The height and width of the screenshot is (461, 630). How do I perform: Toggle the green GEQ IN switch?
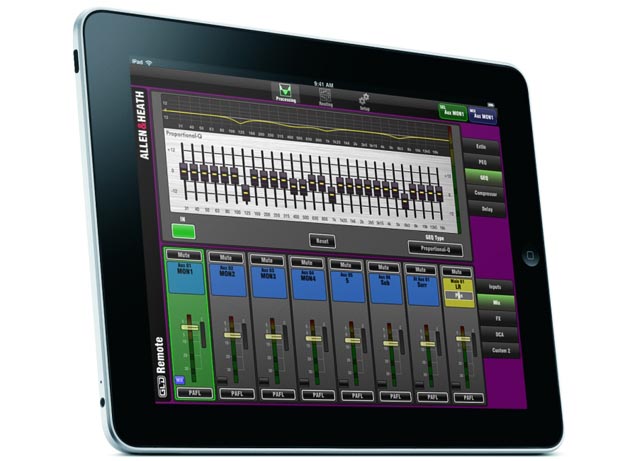[x=184, y=232]
